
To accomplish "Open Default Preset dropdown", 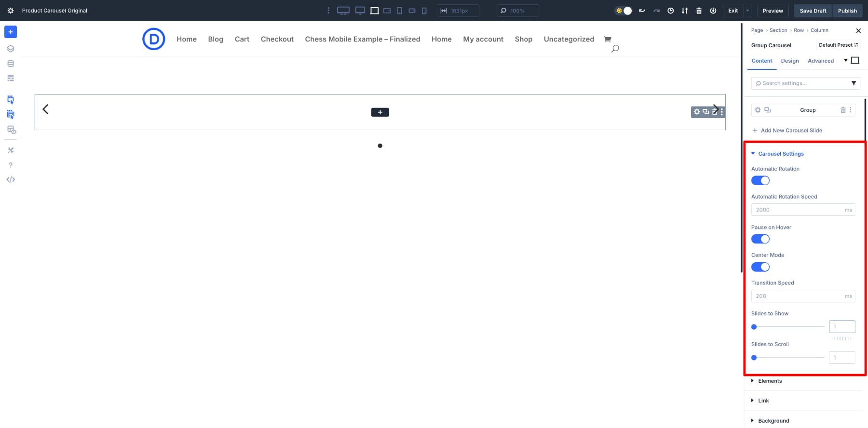I will click(838, 45).
